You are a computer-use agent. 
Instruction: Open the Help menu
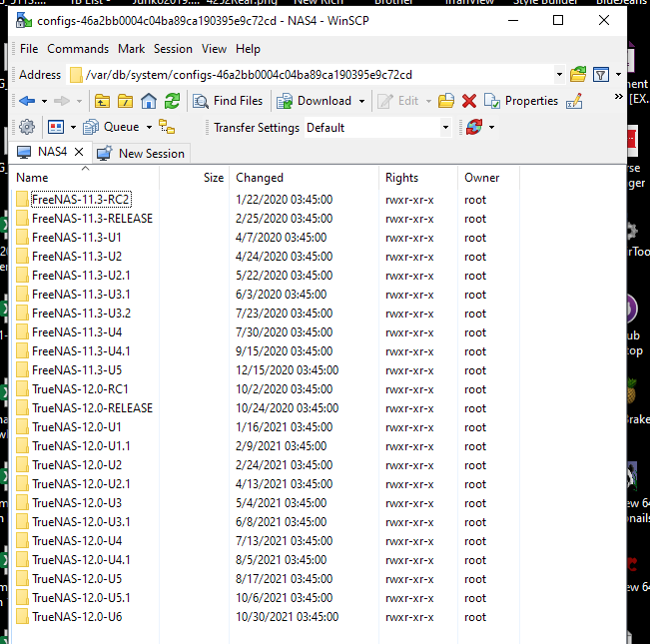(248, 49)
